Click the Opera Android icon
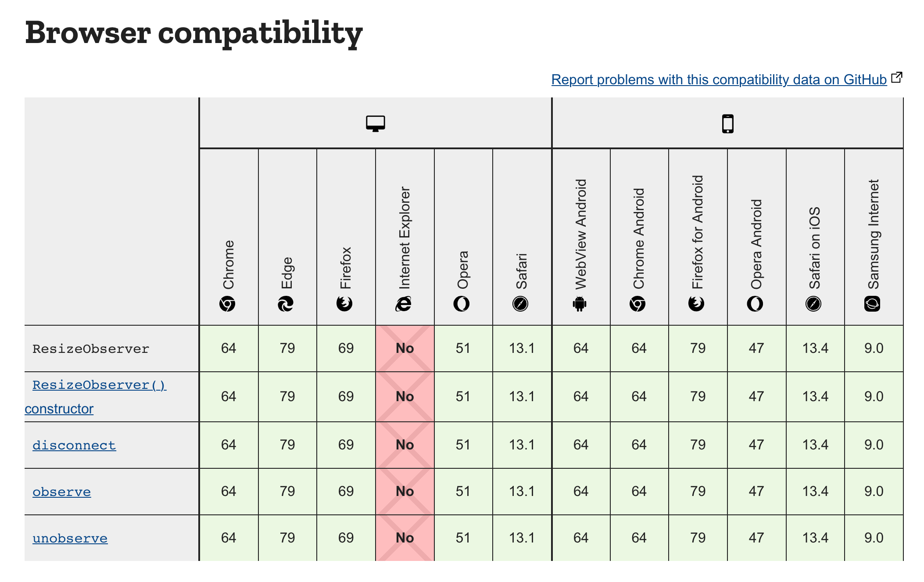Image resolution: width=924 pixels, height=582 pixels. [755, 304]
